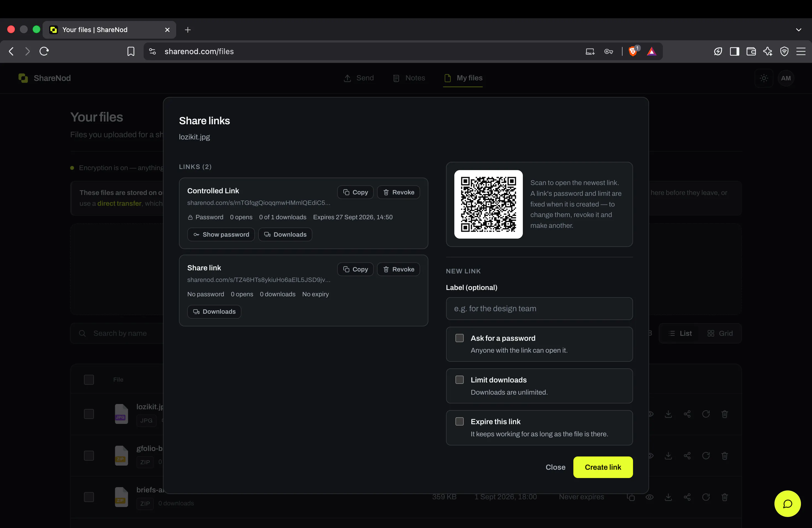Preview the briefs zip file with eye icon
The width and height of the screenshot is (812, 528).
point(649,497)
